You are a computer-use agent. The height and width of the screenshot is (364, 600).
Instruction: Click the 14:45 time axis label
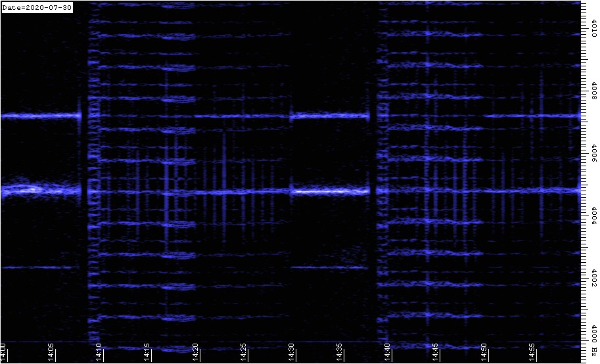point(436,352)
